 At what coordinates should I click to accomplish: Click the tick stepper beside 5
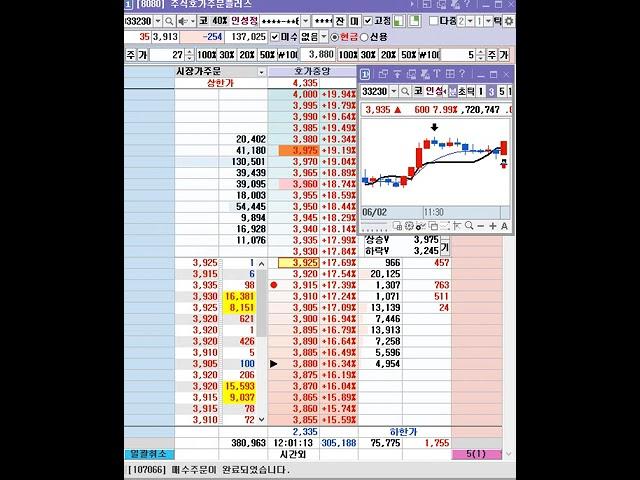click(480, 55)
